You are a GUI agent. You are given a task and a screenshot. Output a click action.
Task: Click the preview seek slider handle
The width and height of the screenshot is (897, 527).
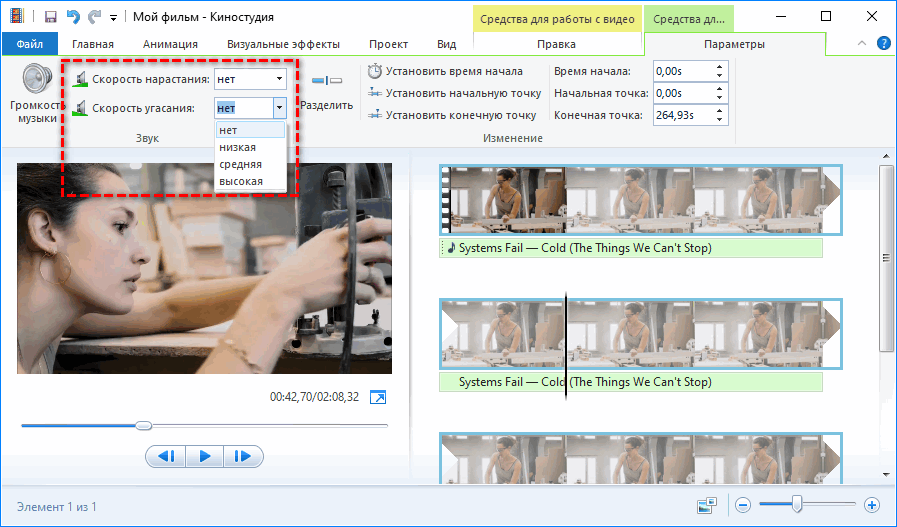143,426
